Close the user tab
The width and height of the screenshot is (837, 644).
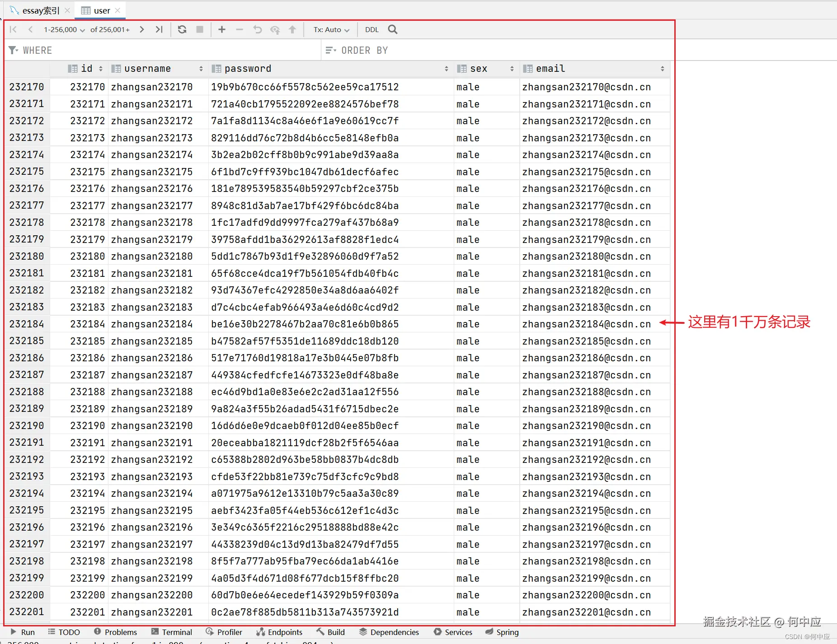(x=118, y=10)
